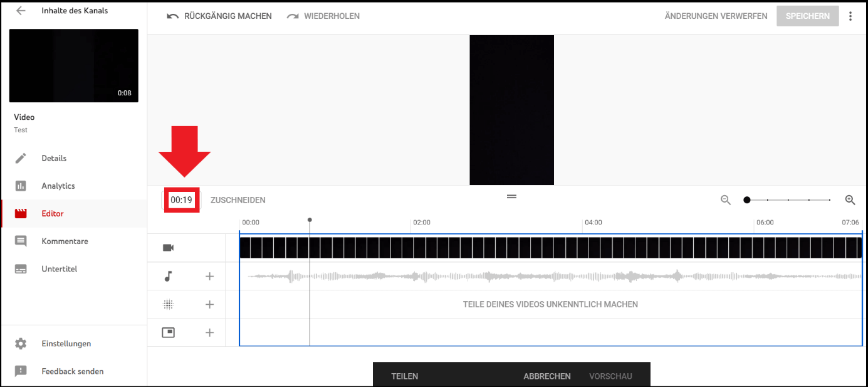Screen dimensions: 868x387
Task: Open the Details pencil icon
Action: point(21,158)
